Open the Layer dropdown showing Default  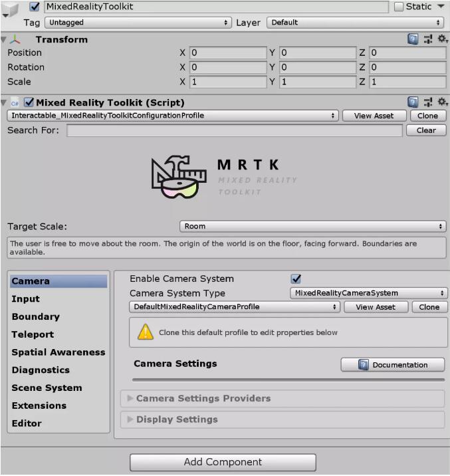pyautogui.click(x=355, y=23)
